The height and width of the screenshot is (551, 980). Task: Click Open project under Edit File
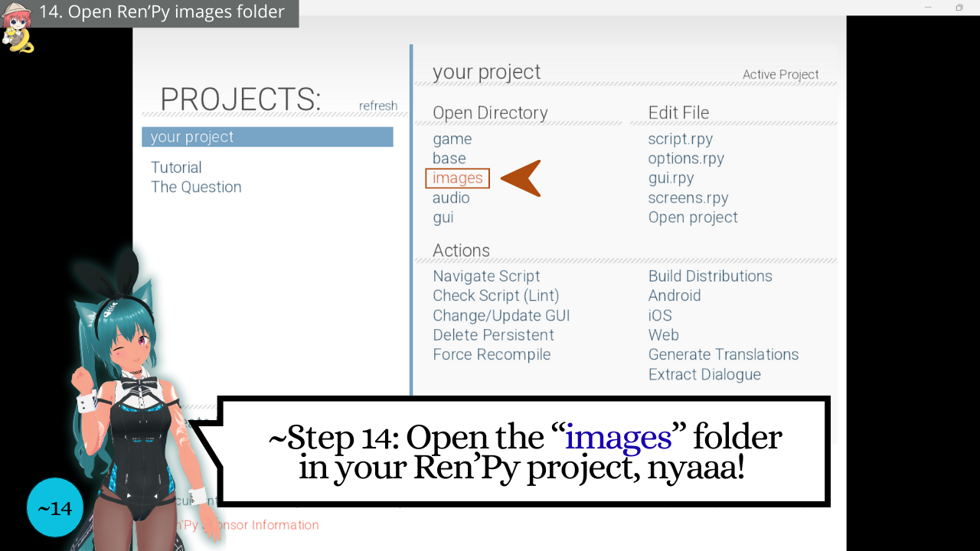point(693,217)
